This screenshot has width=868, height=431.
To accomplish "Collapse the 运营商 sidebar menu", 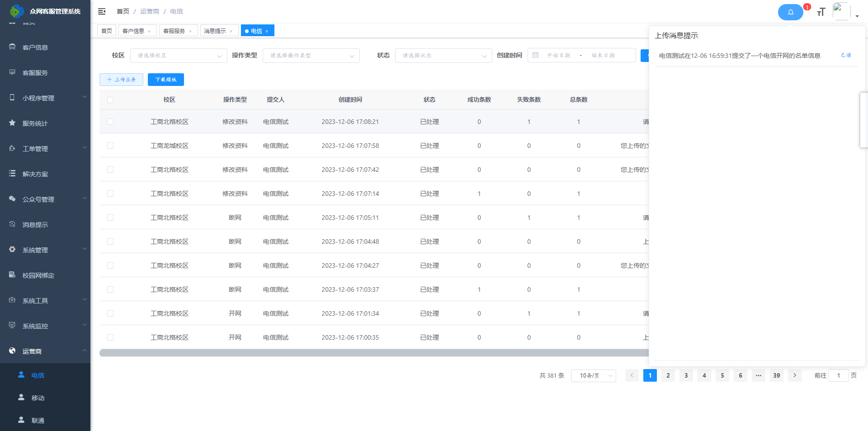I will (x=84, y=350).
